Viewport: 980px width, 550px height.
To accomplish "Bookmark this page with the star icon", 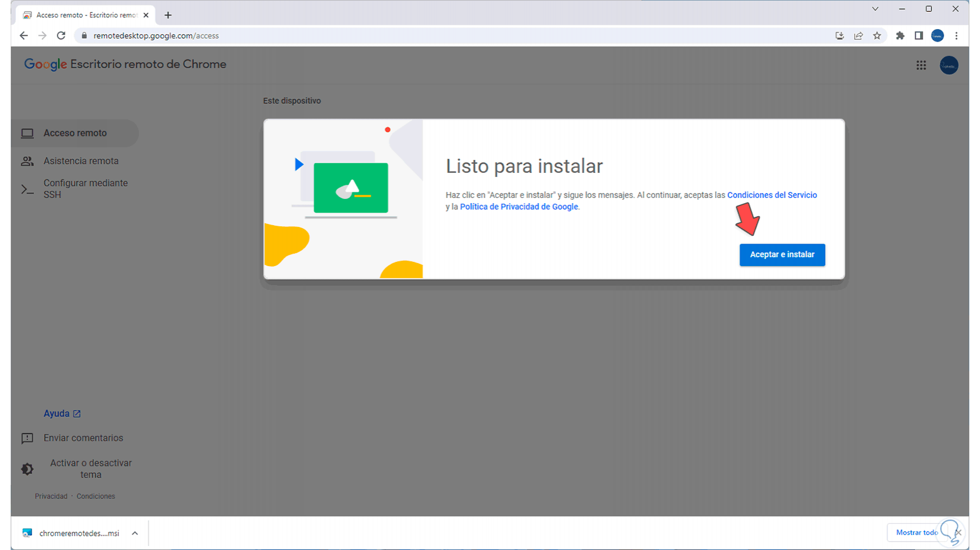I will pos(877,36).
